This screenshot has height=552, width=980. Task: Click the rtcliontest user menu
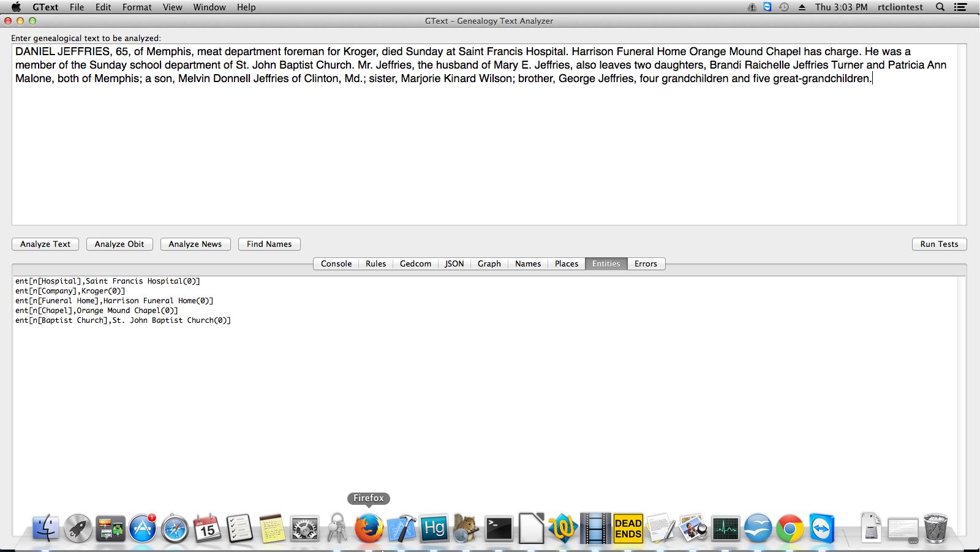[x=900, y=7]
